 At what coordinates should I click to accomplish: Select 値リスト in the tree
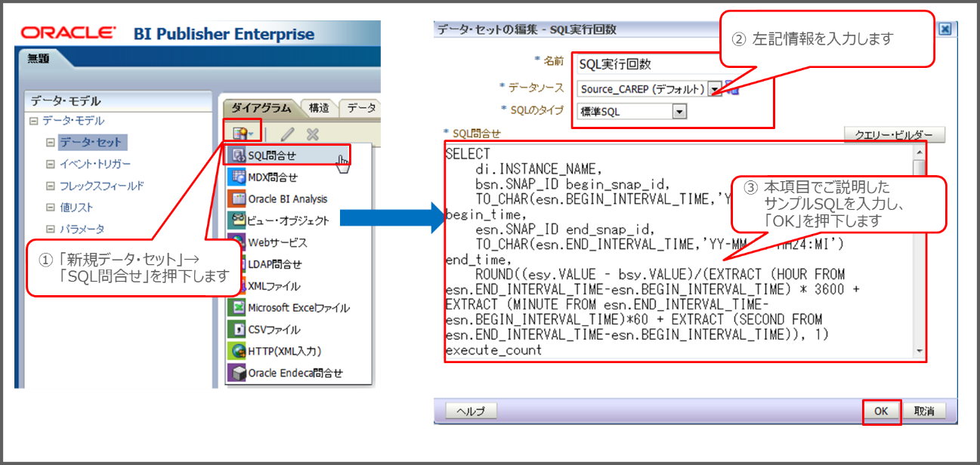76,208
